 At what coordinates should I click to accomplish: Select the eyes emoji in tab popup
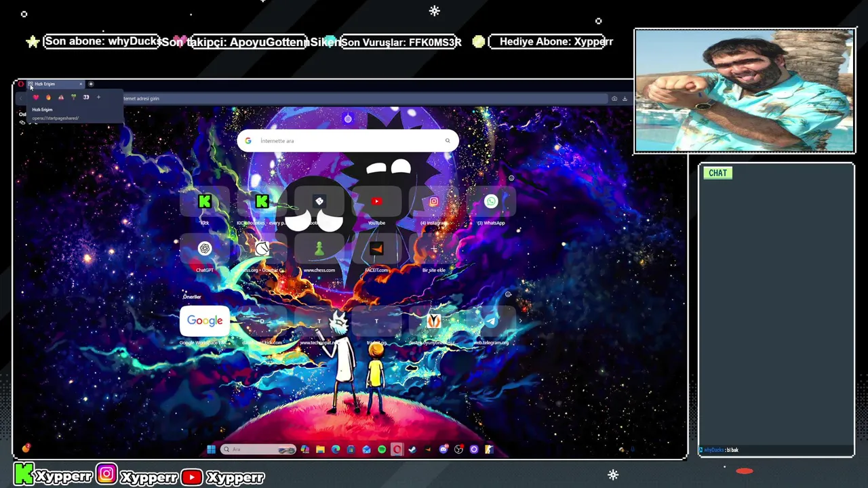pyautogui.click(x=86, y=98)
